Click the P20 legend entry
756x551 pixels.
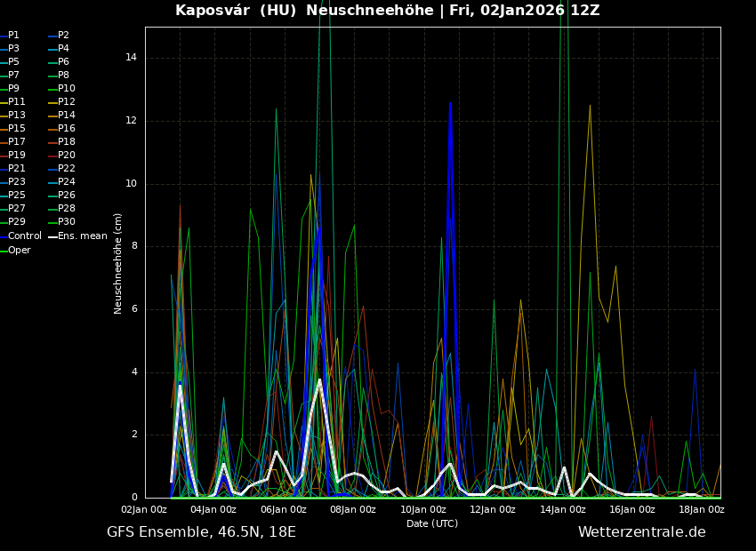[x=67, y=156]
